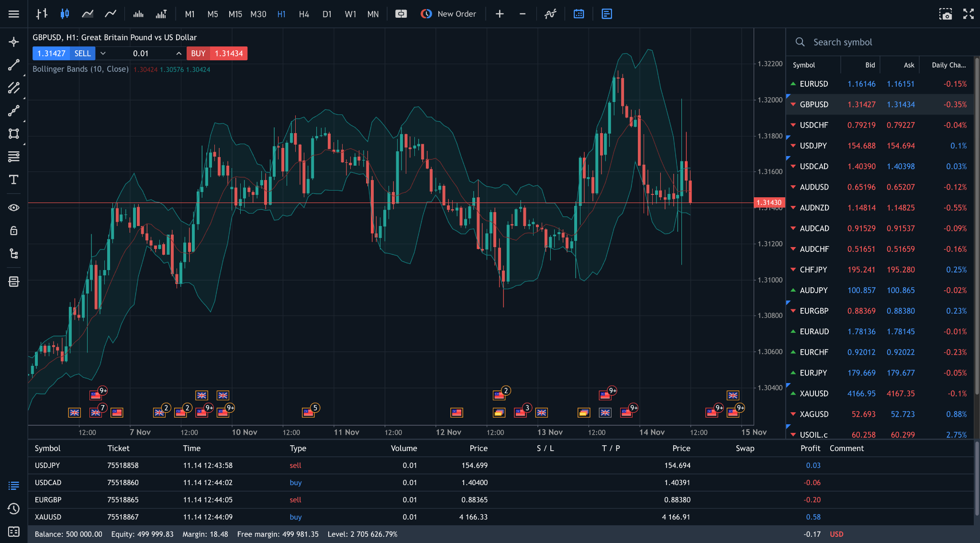Select the EURGBP row in Market Watch

pyautogui.click(x=880, y=311)
